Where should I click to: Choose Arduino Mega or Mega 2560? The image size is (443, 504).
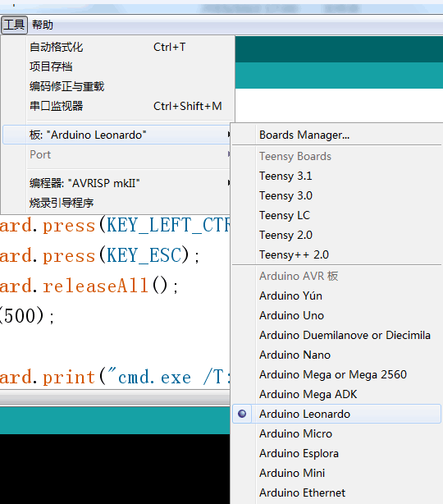(x=336, y=374)
